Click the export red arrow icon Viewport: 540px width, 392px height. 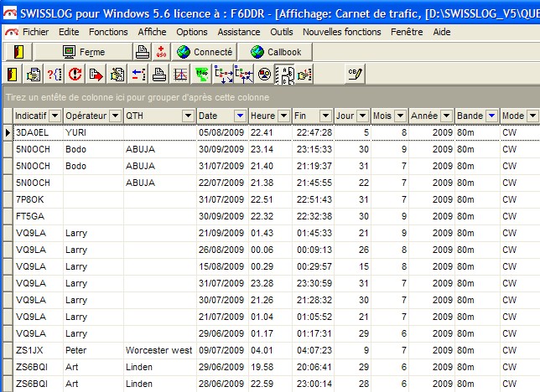click(96, 74)
